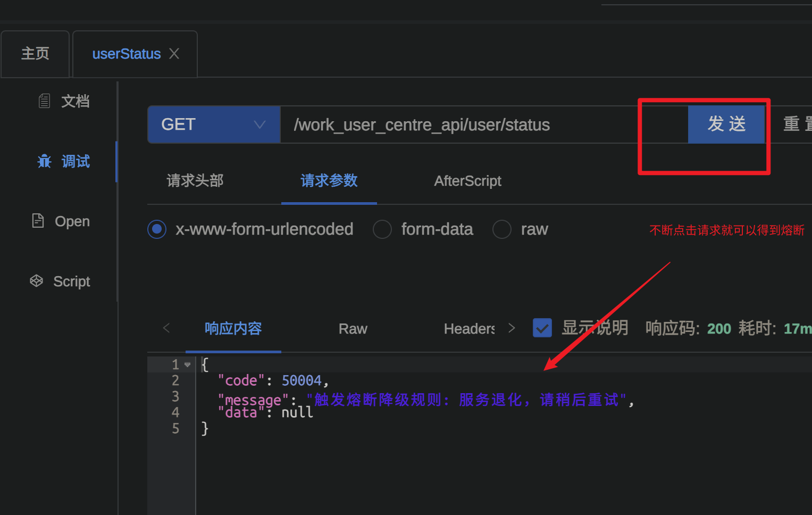Select the form-data radio option
Image resolution: width=812 pixels, height=515 pixels.
click(382, 229)
